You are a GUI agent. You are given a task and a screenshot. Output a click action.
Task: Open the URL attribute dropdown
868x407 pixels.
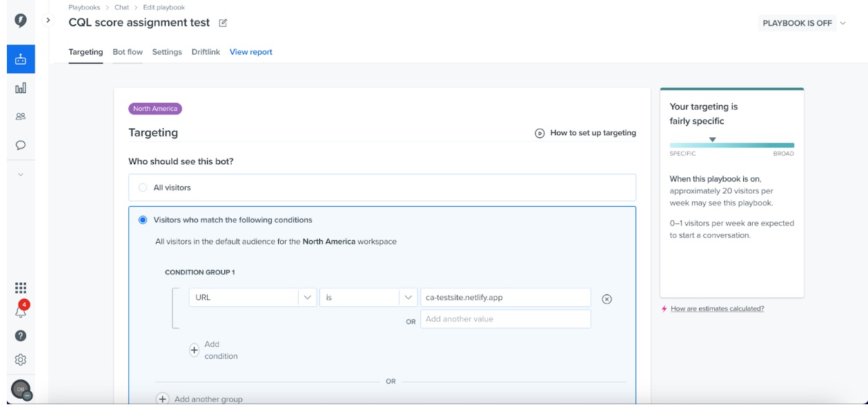pyautogui.click(x=253, y=298)
